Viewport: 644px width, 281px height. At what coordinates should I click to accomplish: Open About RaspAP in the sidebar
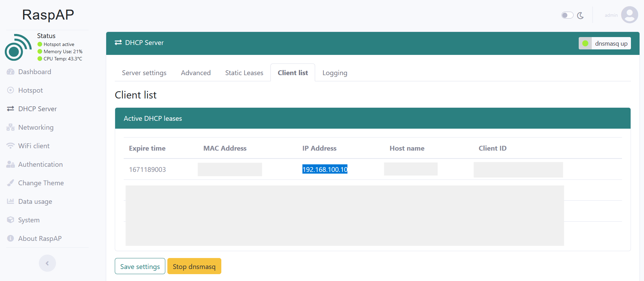40,238
